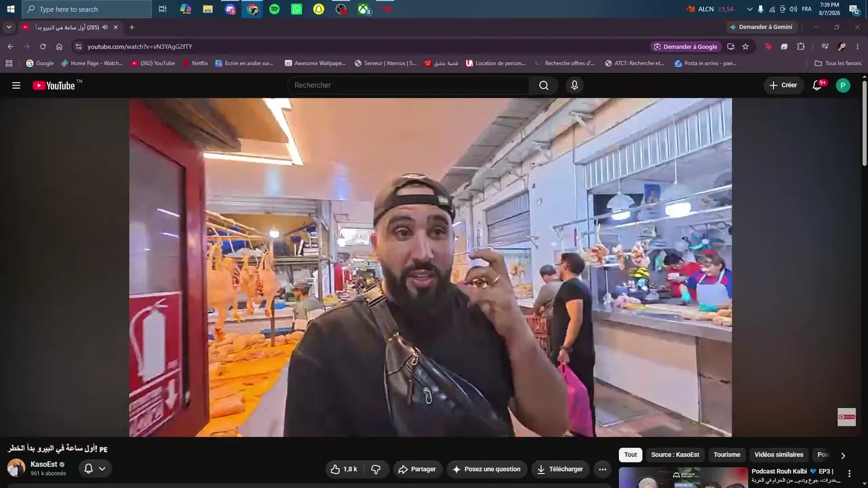Open Snapchat from the taskbar
The height and width of the screenshot is (488, 868).
click(319, 9)
